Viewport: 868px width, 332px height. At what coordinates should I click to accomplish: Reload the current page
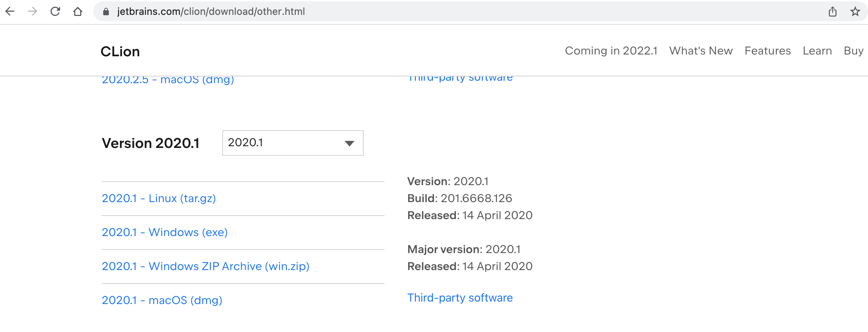tap(55, 12)
